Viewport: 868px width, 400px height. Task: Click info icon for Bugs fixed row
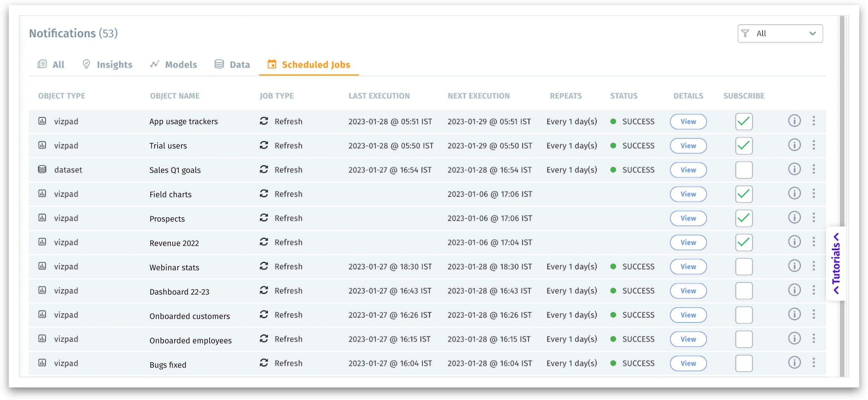pos(794,363)
